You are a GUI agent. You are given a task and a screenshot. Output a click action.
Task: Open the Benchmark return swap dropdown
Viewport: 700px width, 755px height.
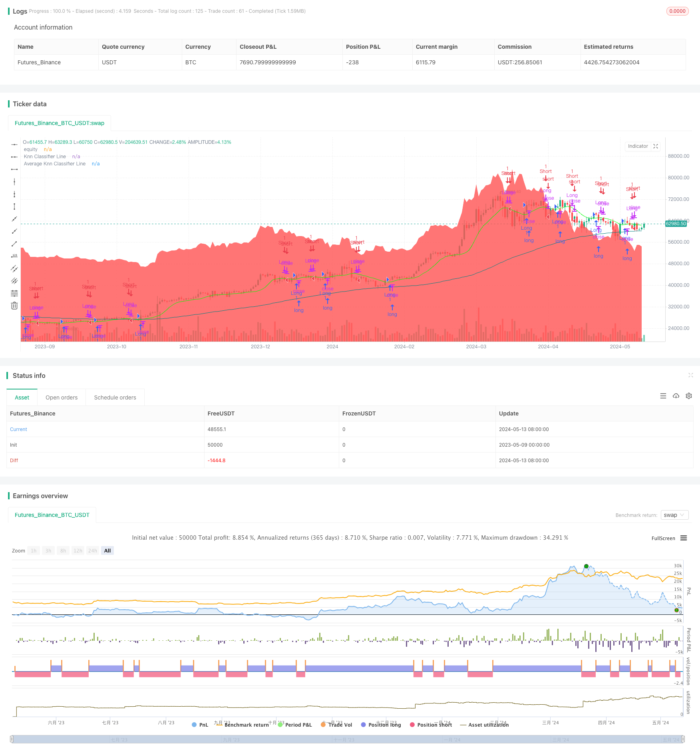pos(674,515)
